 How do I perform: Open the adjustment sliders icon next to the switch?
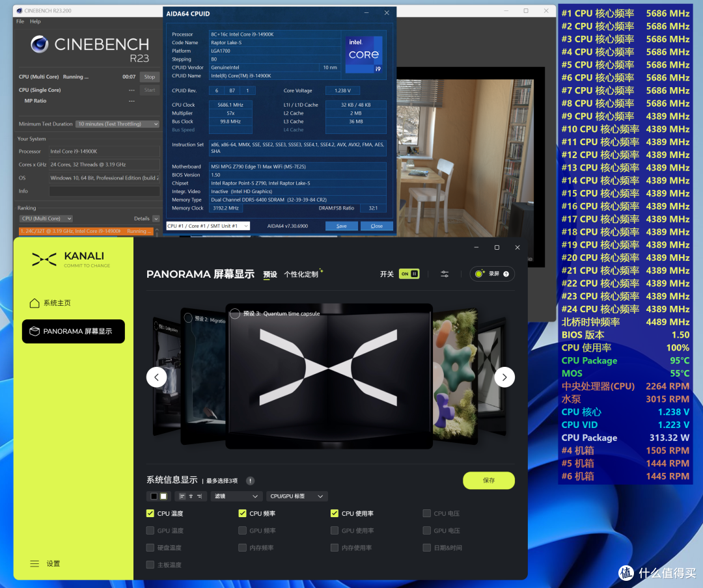[445, 274]
